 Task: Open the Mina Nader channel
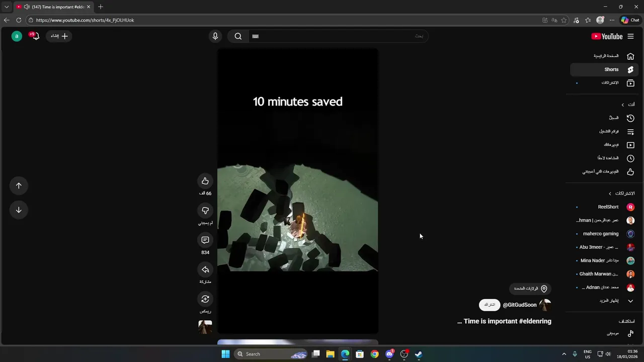(604, 260)
